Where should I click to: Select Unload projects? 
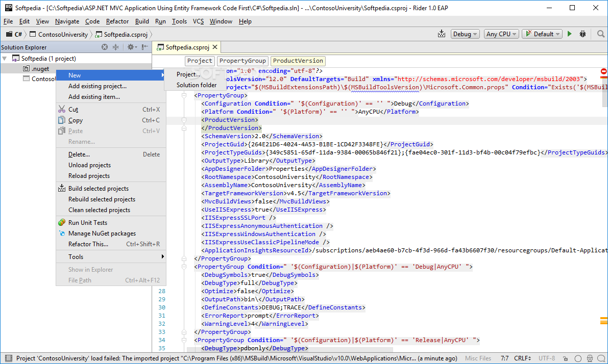pos(111,165)
